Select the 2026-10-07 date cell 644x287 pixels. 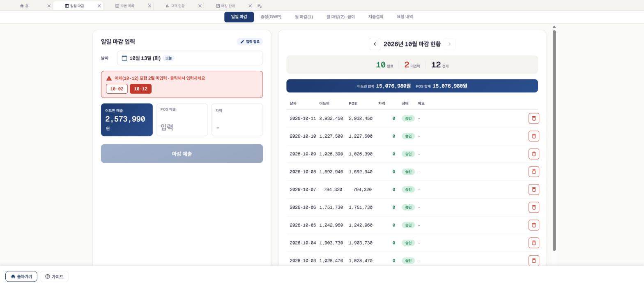point(303,190)
